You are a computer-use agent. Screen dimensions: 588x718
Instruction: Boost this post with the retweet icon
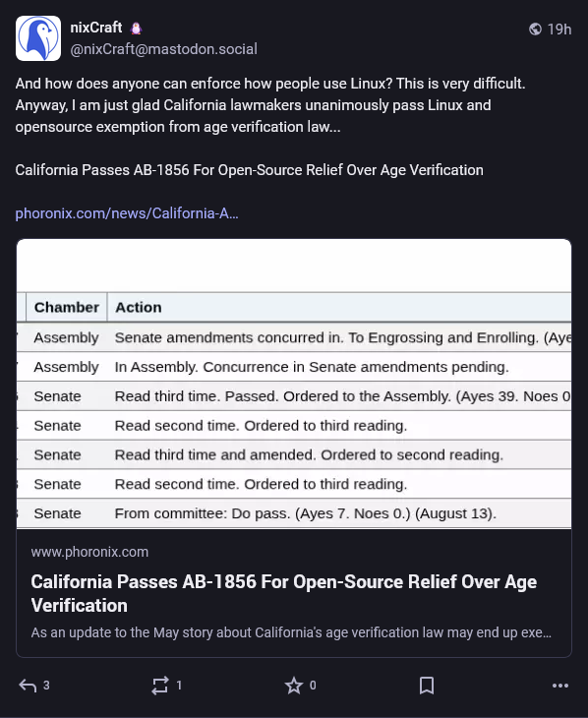tap(160, 686)
